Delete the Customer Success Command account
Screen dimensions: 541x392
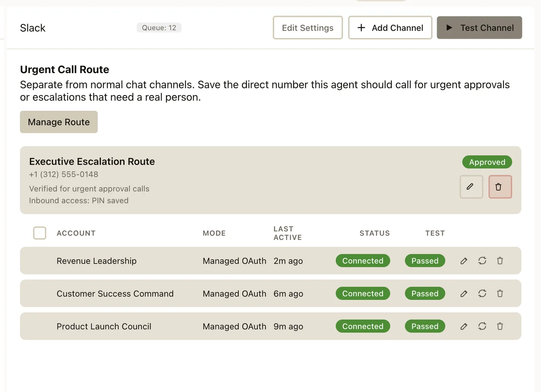(x=500, y=294)
